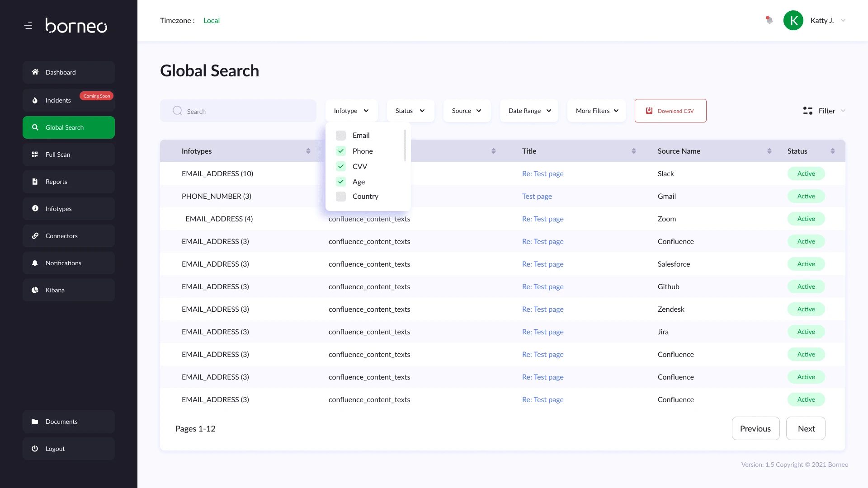Open Connectors in the sidebar
The image size is (868, 488).
tap(69, 236)
